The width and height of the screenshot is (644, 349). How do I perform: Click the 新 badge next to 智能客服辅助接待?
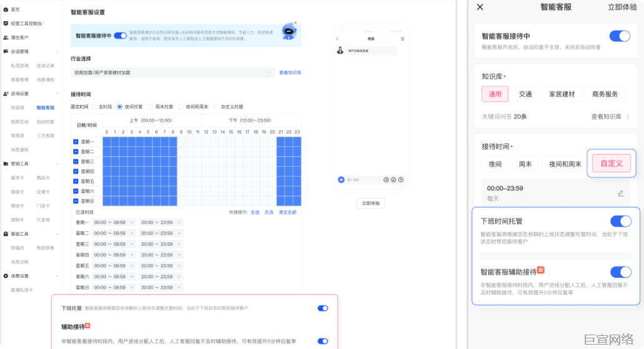[x=541, y=270]
